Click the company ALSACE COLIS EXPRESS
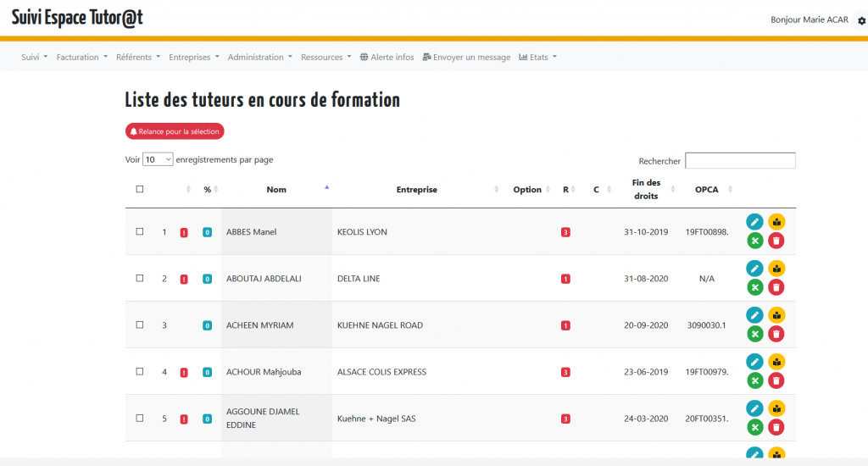The height and width of the screenshot is (466, 868). click(x=381, y=372)
